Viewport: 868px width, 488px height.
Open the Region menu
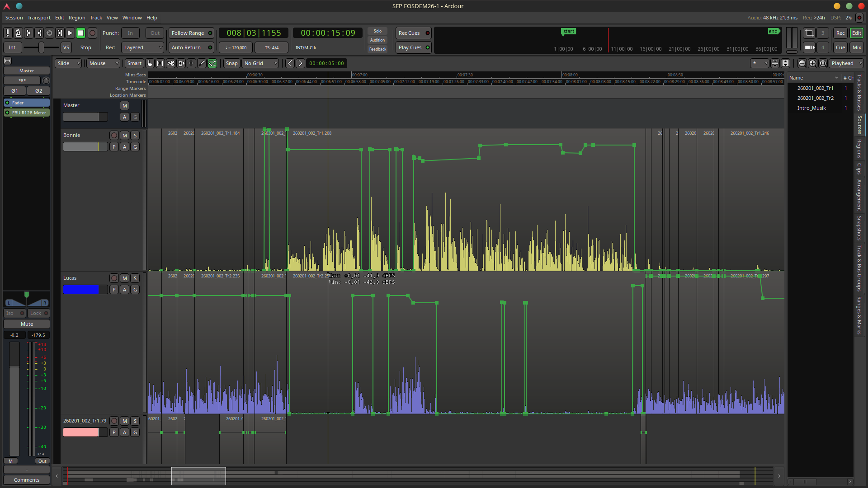pyautogui.click(x=77, y=18)
